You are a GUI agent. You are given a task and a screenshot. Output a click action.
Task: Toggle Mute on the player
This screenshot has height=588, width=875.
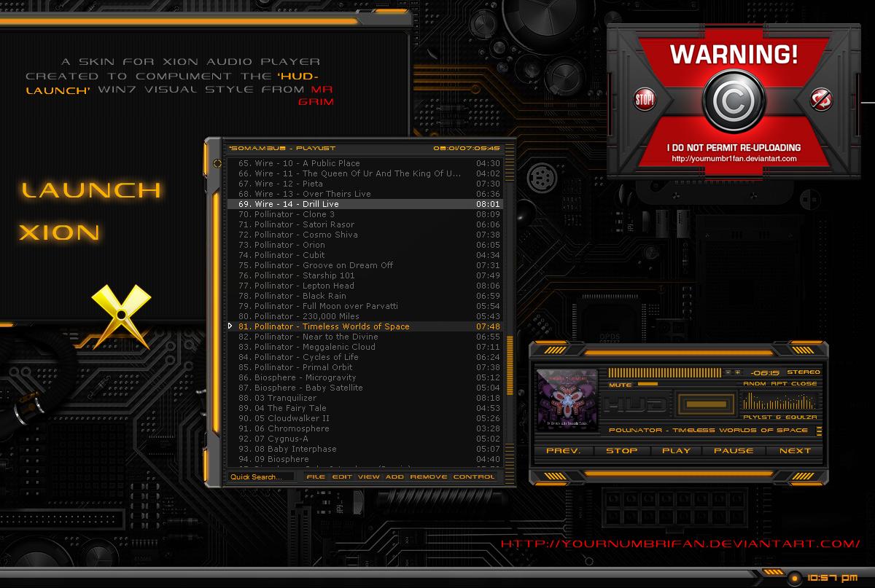point(619,384)
